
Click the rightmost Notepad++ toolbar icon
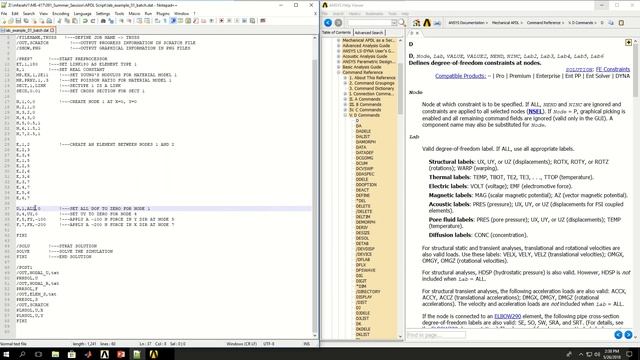pos(263,21)
